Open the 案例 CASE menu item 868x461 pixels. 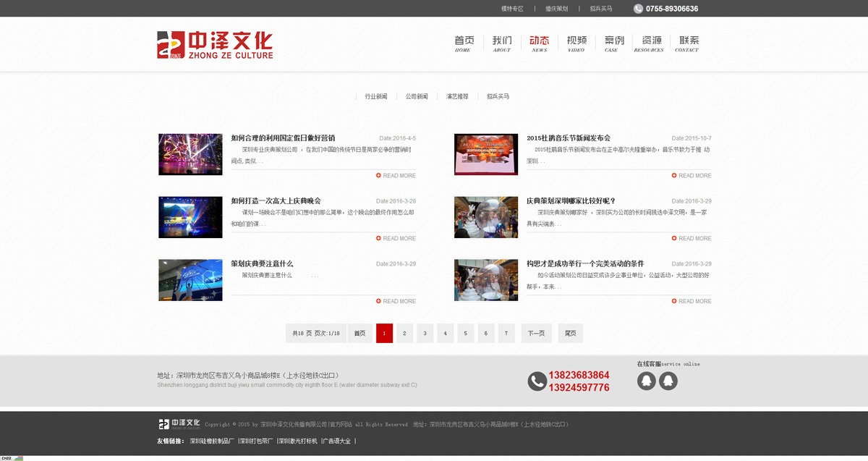coord(613,43)
